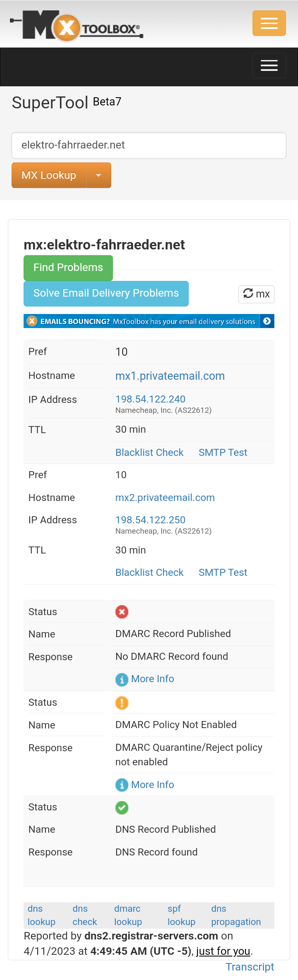
Task: Open the orange hamburger menu
Action: pyautogui.click(x=269, y=23)
